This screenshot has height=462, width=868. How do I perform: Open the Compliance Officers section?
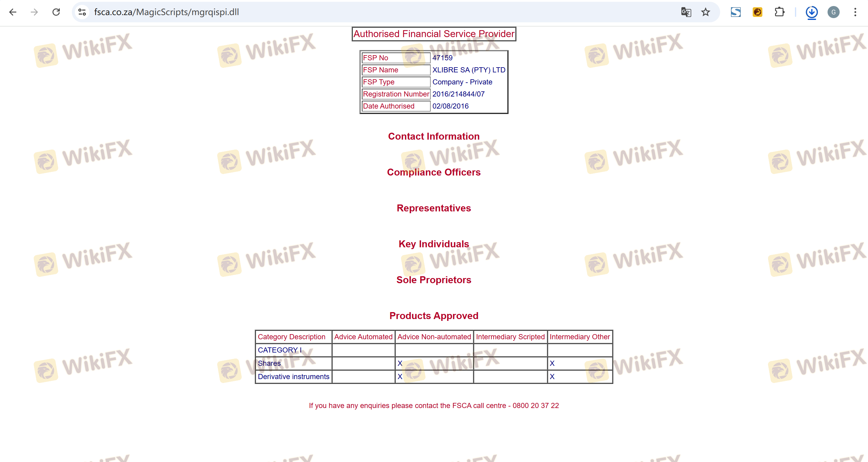click(x=434, y=172)
